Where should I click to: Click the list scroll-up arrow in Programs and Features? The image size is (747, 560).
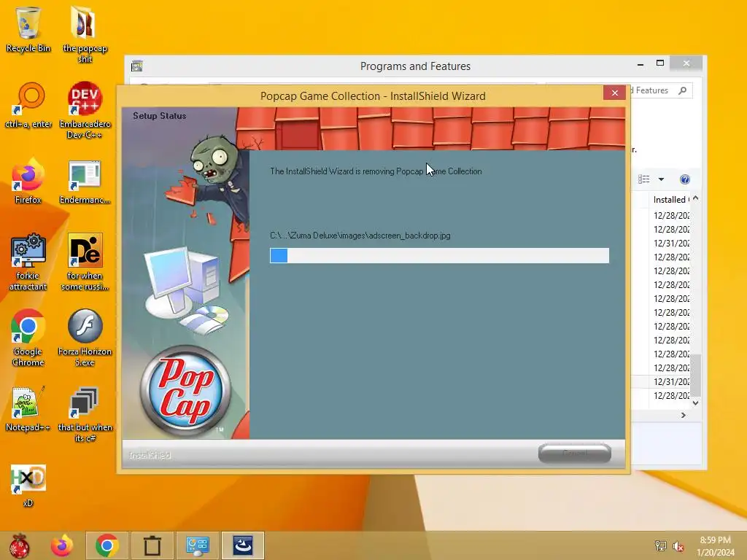point(695,198)
